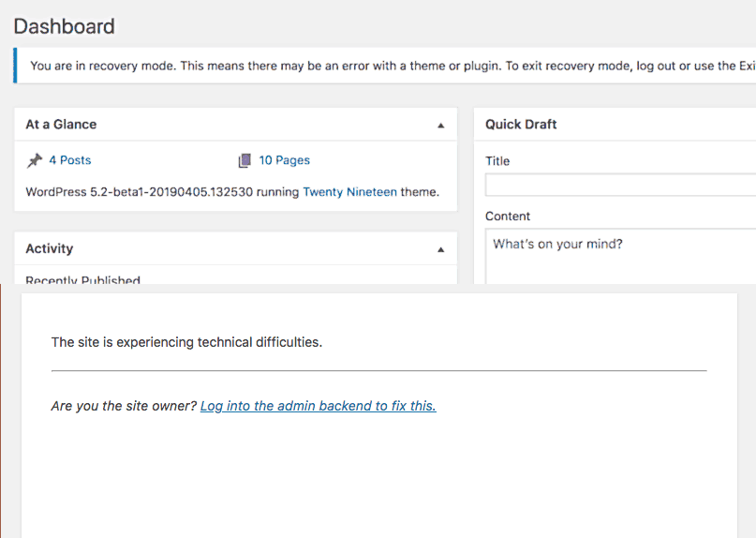Open the Twenty Nineteen theme link
This screenshot has height=538, width=756.
(x=350, y=192)
